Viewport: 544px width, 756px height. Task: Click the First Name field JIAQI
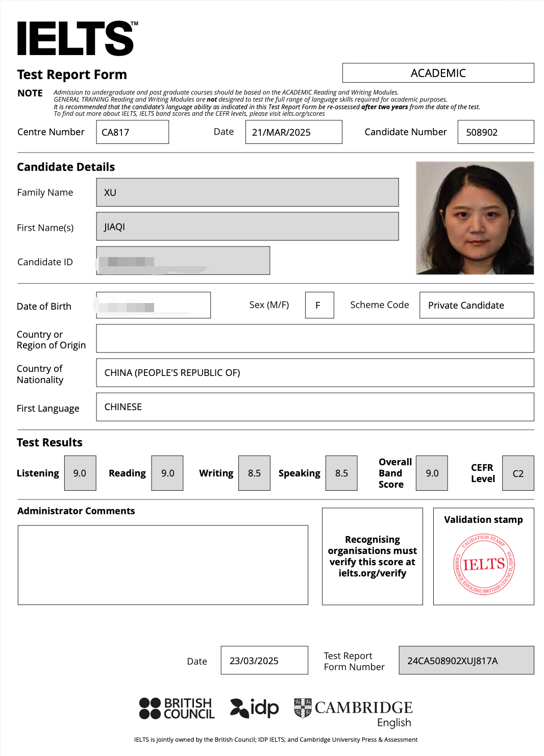pyautogui.click(x=248, y=226)
